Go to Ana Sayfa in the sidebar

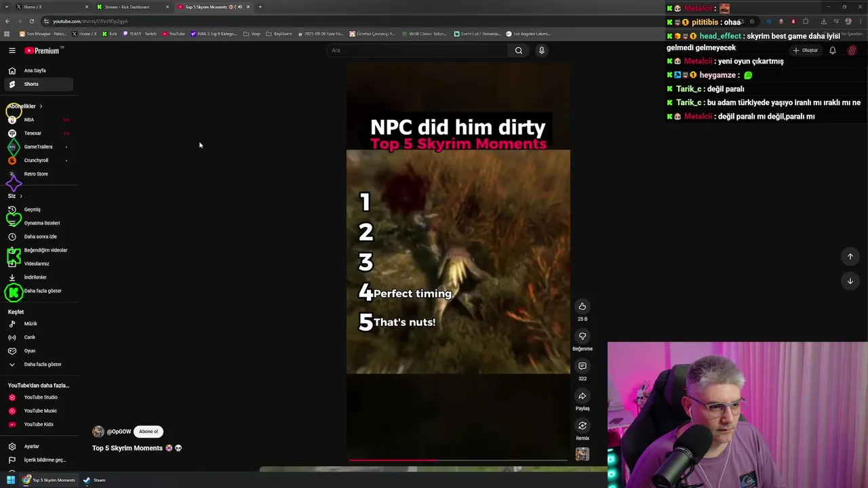38,70
